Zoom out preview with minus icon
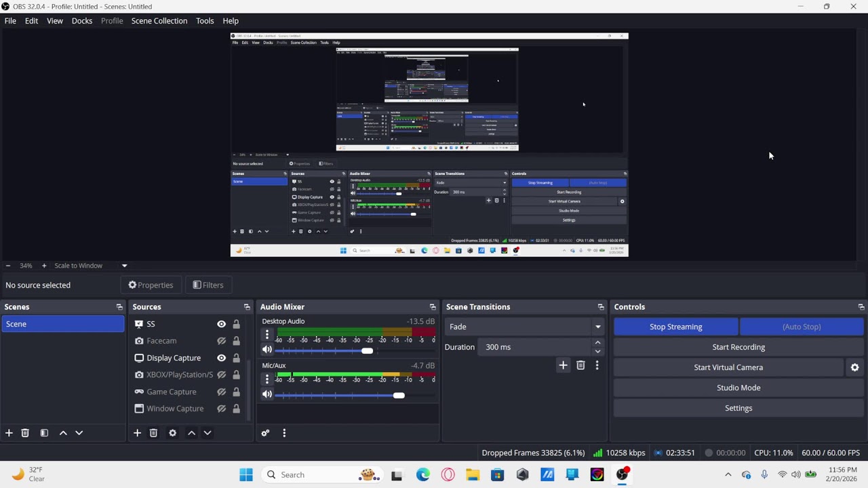The image size is (868, 488). pyautogui.click(x=7, y=266)
